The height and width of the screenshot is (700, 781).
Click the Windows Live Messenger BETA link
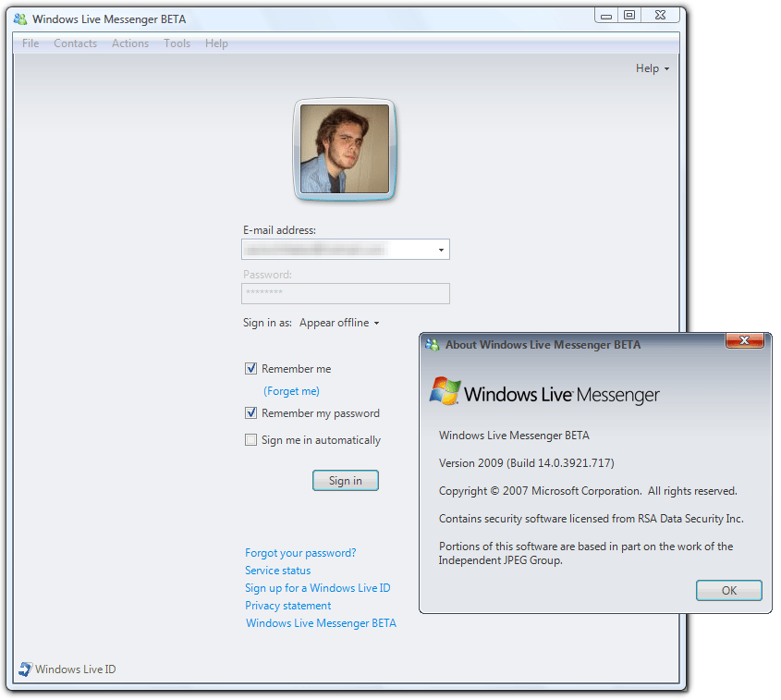click(321, 623)
